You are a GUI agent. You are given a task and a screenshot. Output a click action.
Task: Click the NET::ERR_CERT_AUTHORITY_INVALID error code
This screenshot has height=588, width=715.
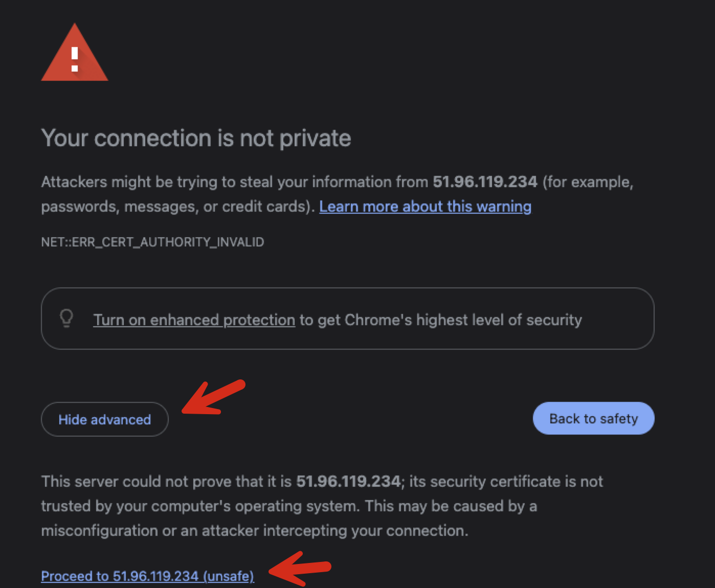152,242
